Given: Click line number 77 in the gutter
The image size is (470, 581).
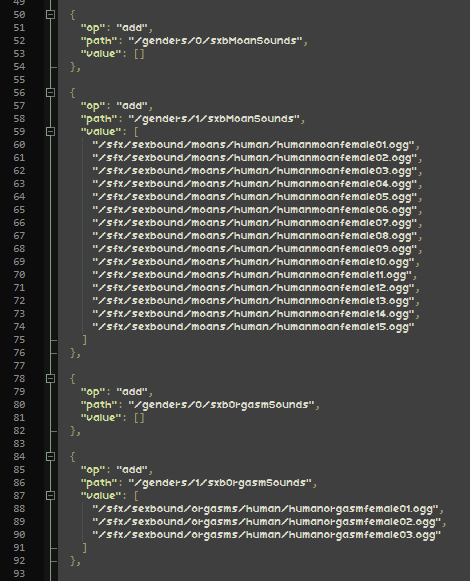Looking at the screenshot, I should pos(19,366).
